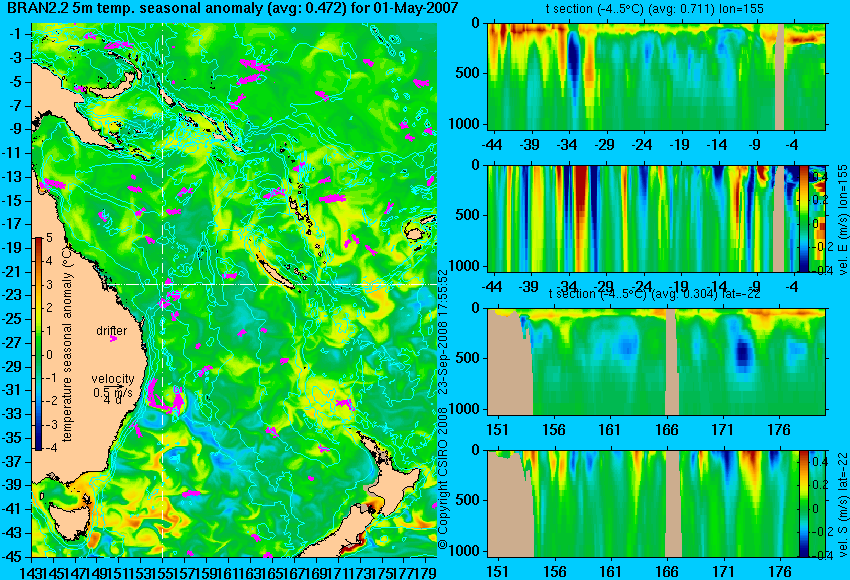Click the '5' tick on the temperature color bar
This screenshot has width=850, height=580.
tap(49, 237)
